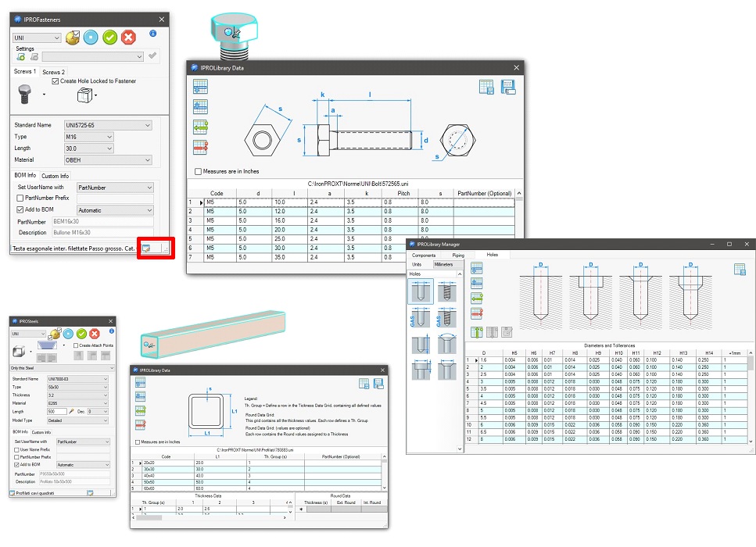Image resolution: width=756 pixels, height=547 pixels.
Task: Select the GAS threaded hole thumbnail in IPROLibrary Manager
Action: [446, 319]
